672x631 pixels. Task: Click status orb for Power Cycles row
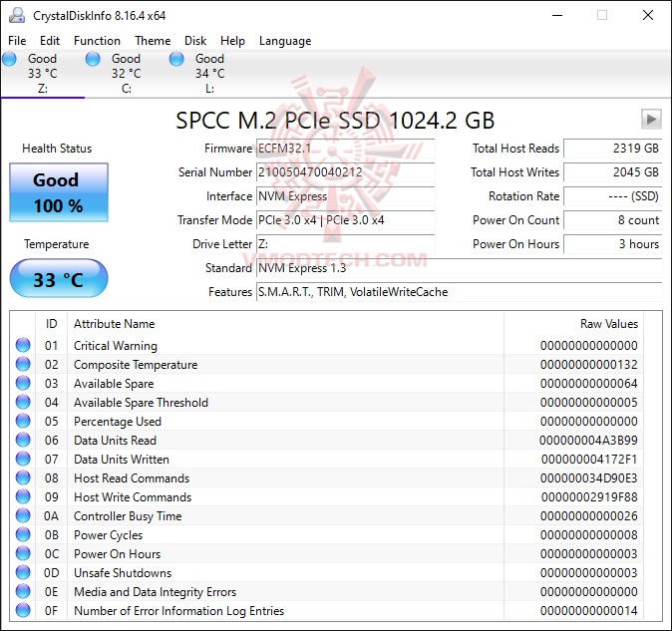[x=23, y=534]
